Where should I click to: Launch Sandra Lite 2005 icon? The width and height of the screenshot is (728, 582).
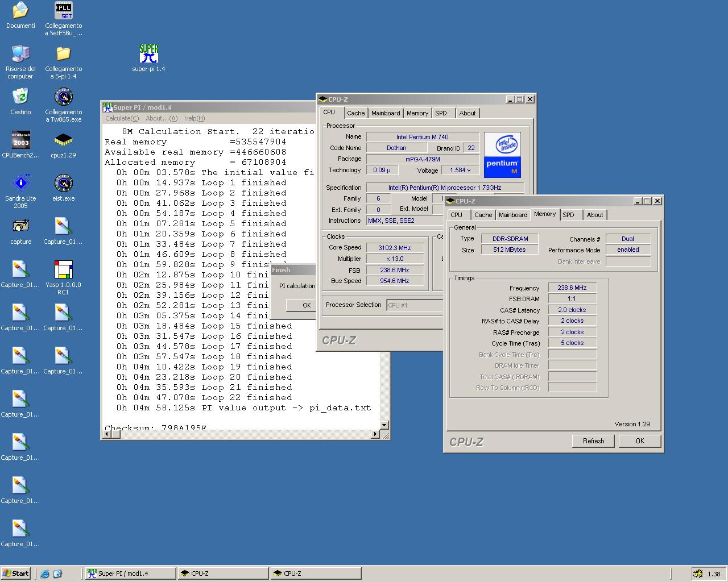[20, 183]
